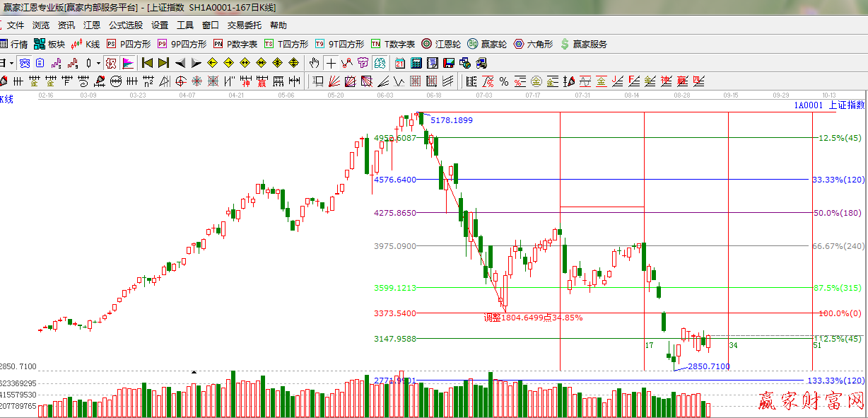This screenshot has width=868, height=418.
Task: Select the spiderweb square tool
Action: click(x=213, y=81)
